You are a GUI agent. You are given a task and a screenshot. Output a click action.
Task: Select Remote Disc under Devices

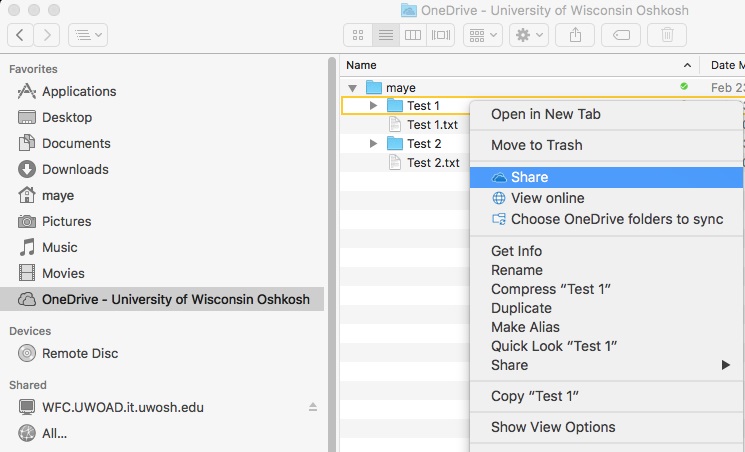point(67,354)
